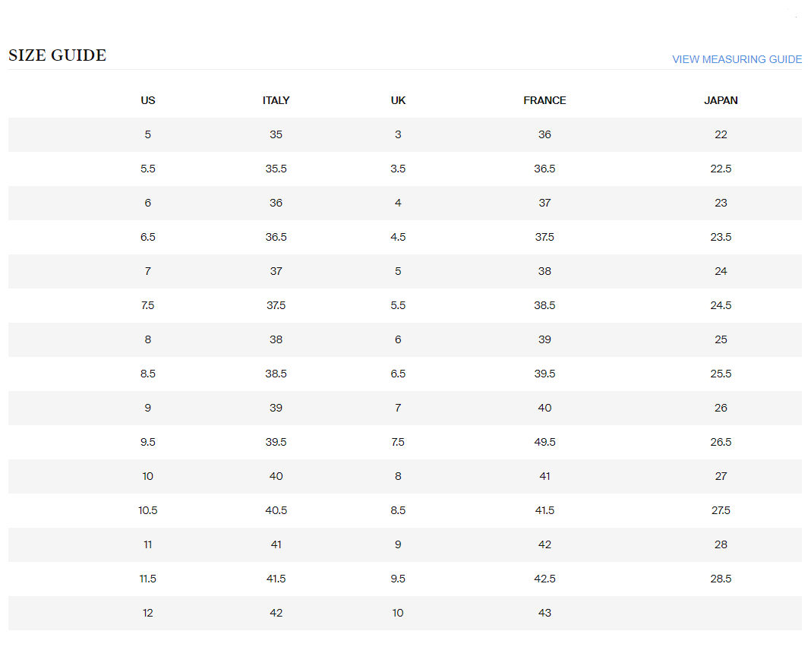This screenshot has height=672, width=811.
Task: Select UK size 4 cell
Action: click(x=398, y=203)
